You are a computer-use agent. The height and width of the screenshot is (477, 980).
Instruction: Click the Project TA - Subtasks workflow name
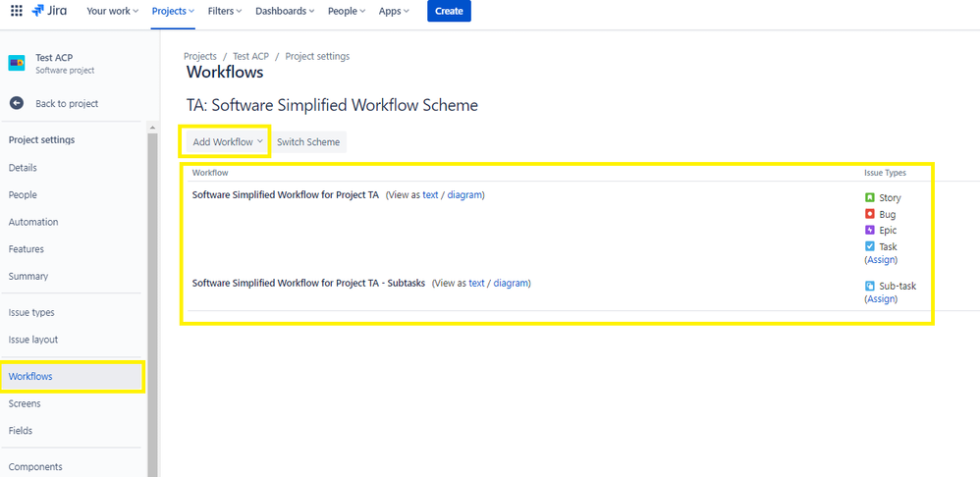[x=308, y=283]
